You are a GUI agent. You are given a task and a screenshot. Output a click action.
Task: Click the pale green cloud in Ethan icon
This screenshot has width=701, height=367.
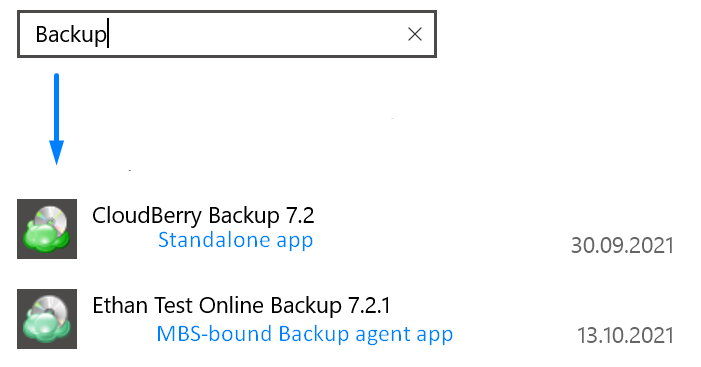pos(44,329)
